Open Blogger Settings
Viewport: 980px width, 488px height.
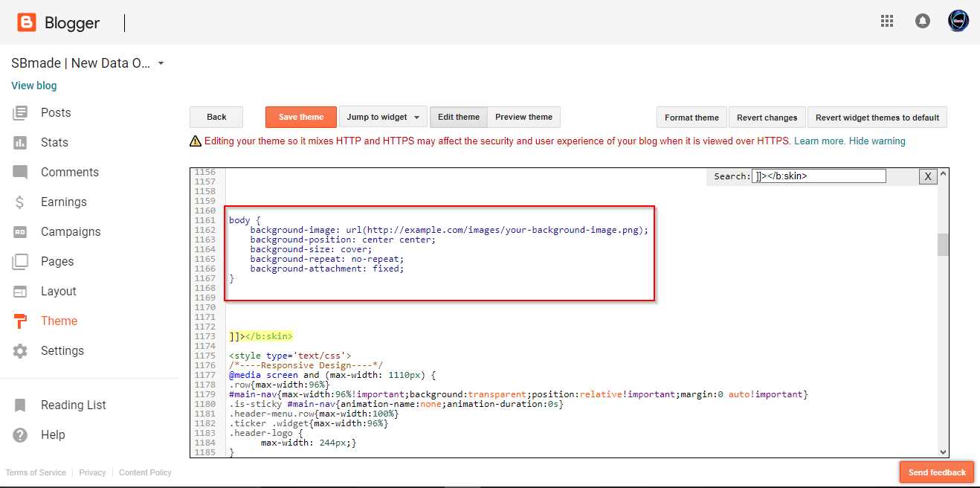tap(62, 350)
